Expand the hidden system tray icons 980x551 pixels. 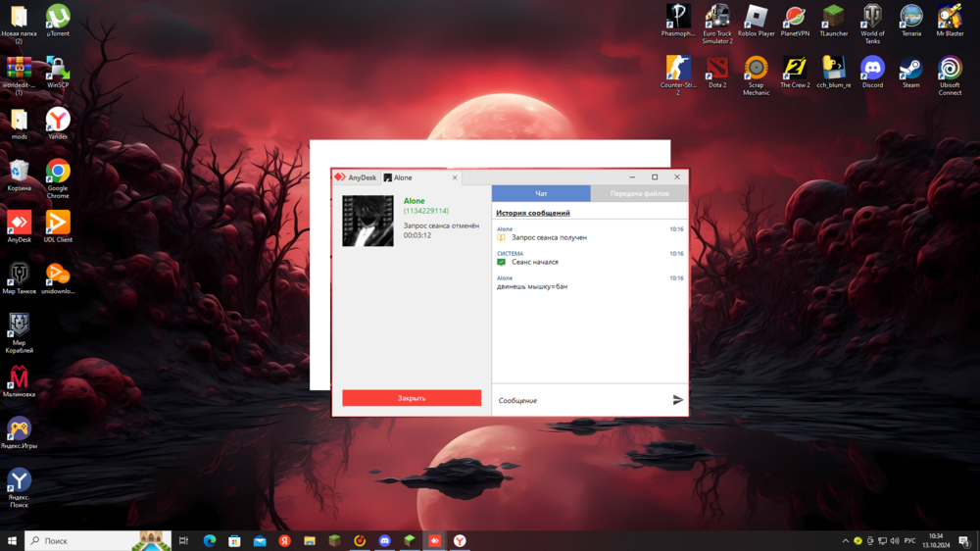tap(845, 541)
